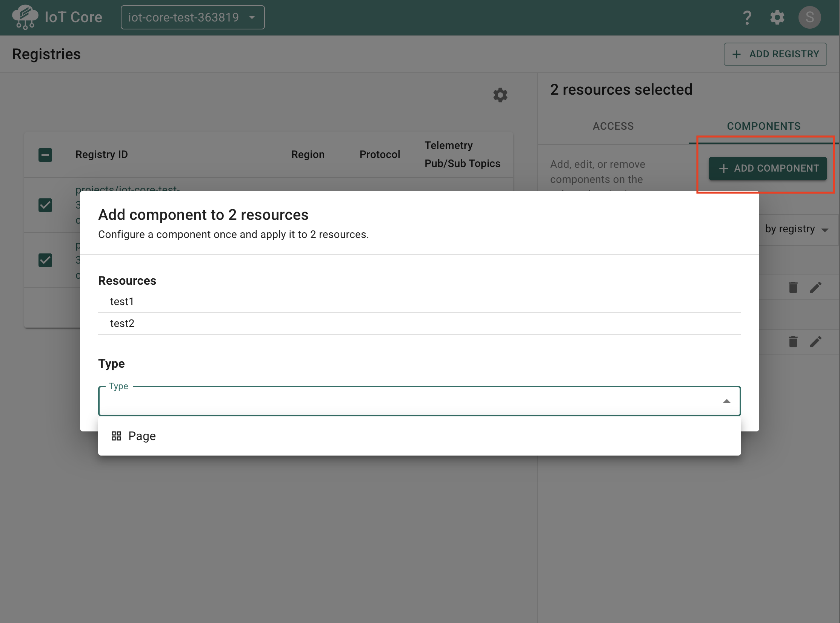
Task: Expand the by registry dropdown
Action: point(796,229)
